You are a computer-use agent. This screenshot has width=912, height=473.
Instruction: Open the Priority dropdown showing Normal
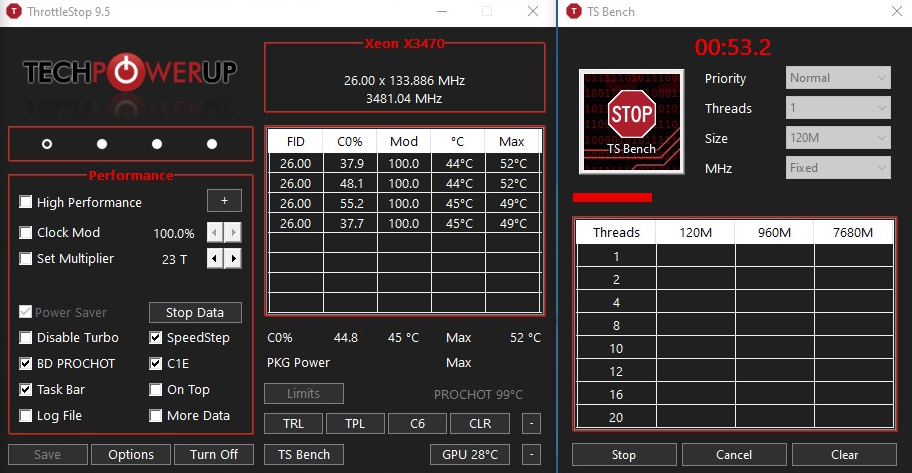[x=838, y=77]
